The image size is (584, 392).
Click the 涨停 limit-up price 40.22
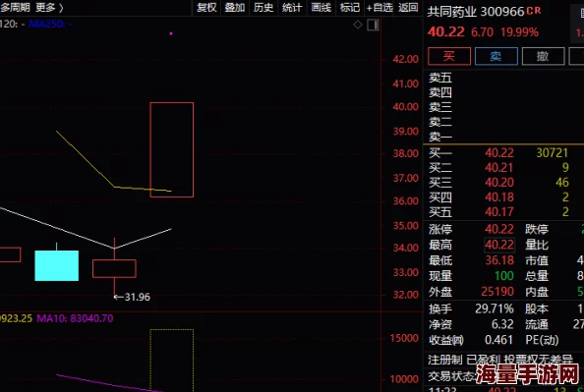(x=499, y=229)
